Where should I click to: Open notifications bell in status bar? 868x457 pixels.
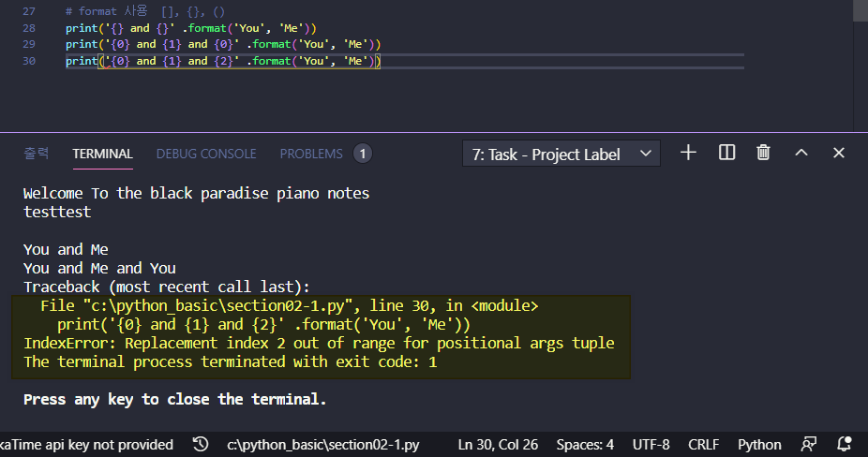tap(845, 444)
